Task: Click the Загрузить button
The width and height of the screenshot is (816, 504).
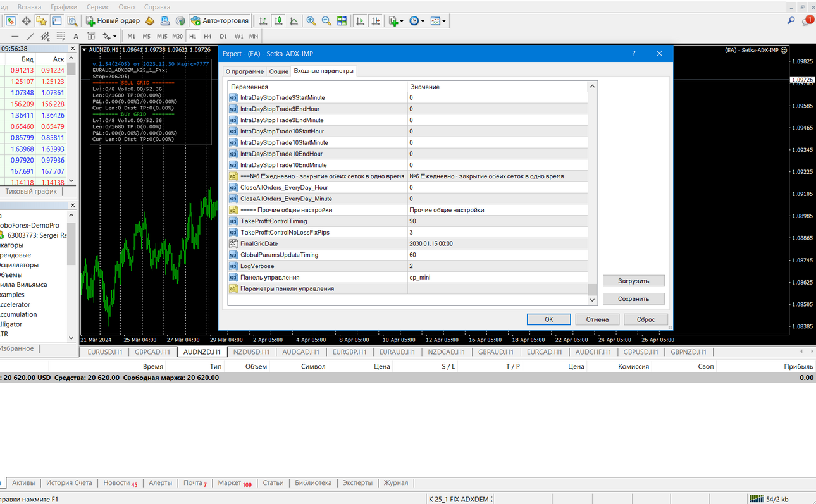Action: click(634, 281)
